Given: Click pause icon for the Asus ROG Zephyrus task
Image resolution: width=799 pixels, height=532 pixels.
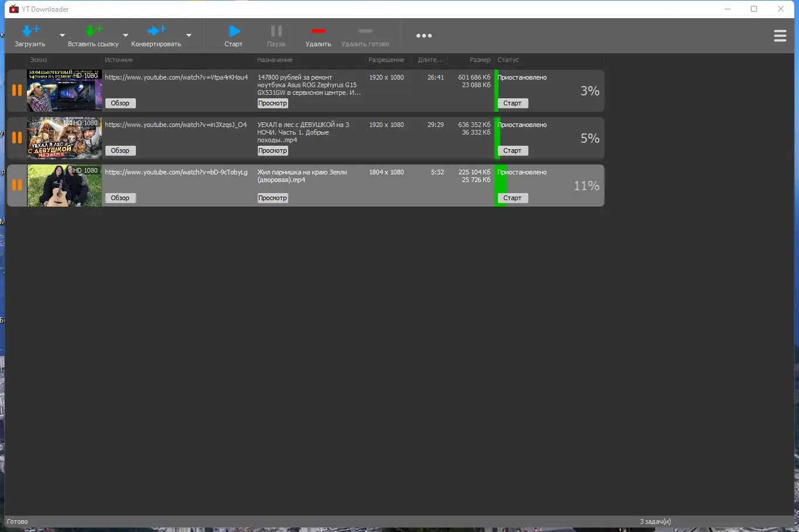Looking at the screenshot, I should pos(17,90).
